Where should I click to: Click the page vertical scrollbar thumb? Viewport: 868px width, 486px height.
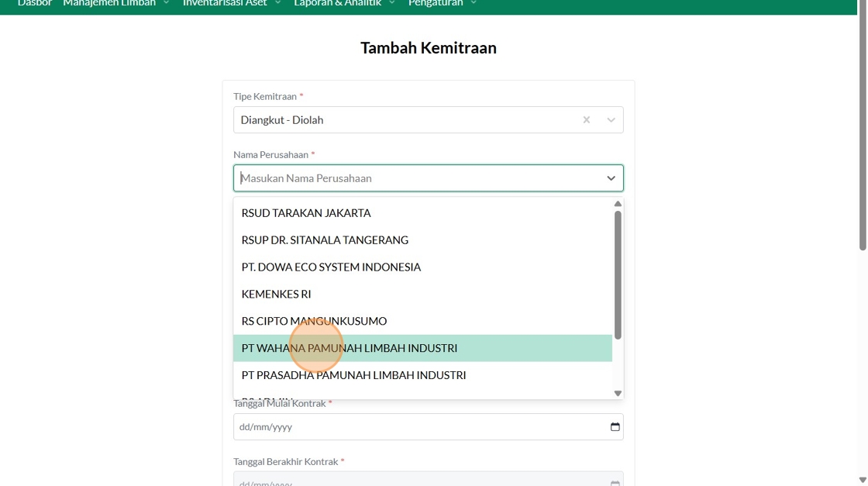(863, 125)
